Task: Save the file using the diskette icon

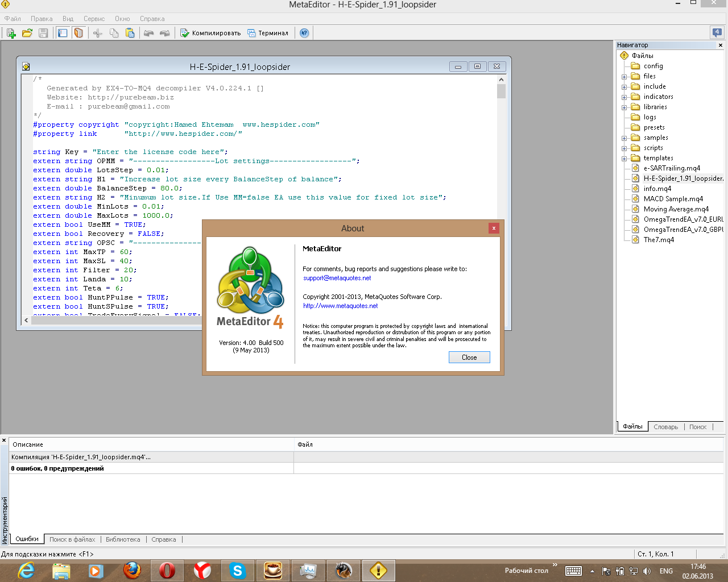Action: (x=43, y=33)
